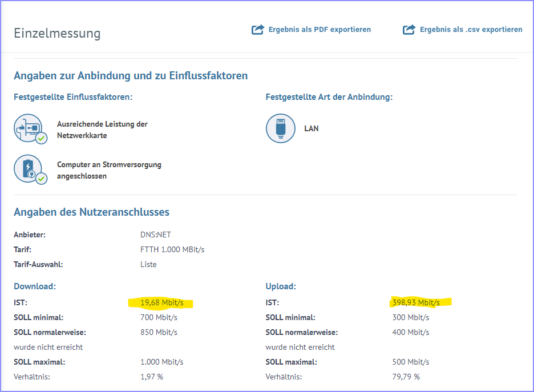Click 'Festgestellte Einflussfaktoren:' subheading
Screen dimensions: 534x392
tap(73, 97)
